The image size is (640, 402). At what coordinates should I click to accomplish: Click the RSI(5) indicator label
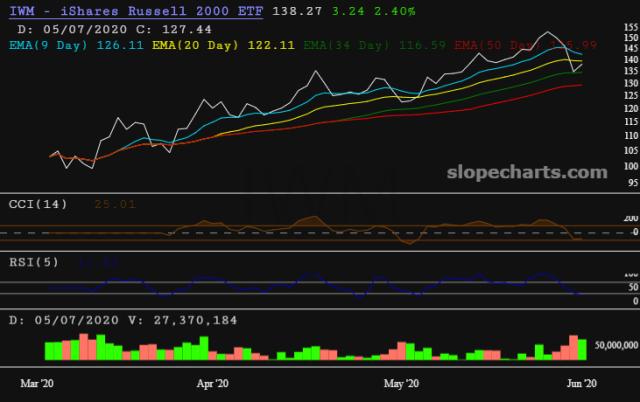click(33, 261)
